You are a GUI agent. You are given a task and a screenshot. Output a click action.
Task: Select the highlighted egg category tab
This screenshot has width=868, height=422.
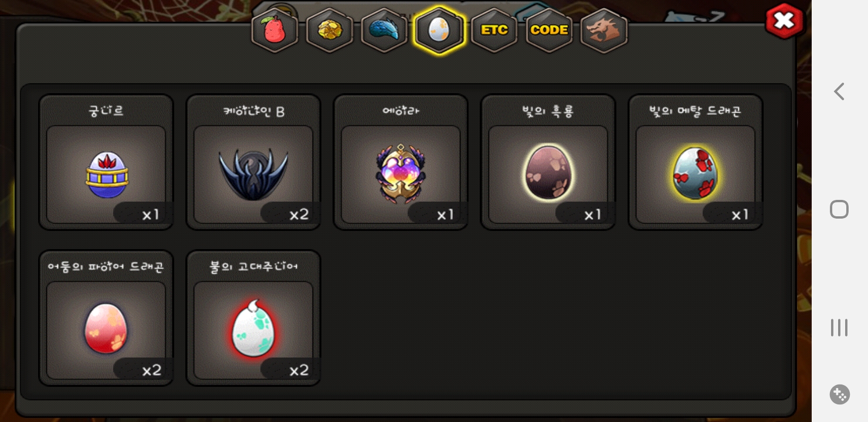point(439,30)
